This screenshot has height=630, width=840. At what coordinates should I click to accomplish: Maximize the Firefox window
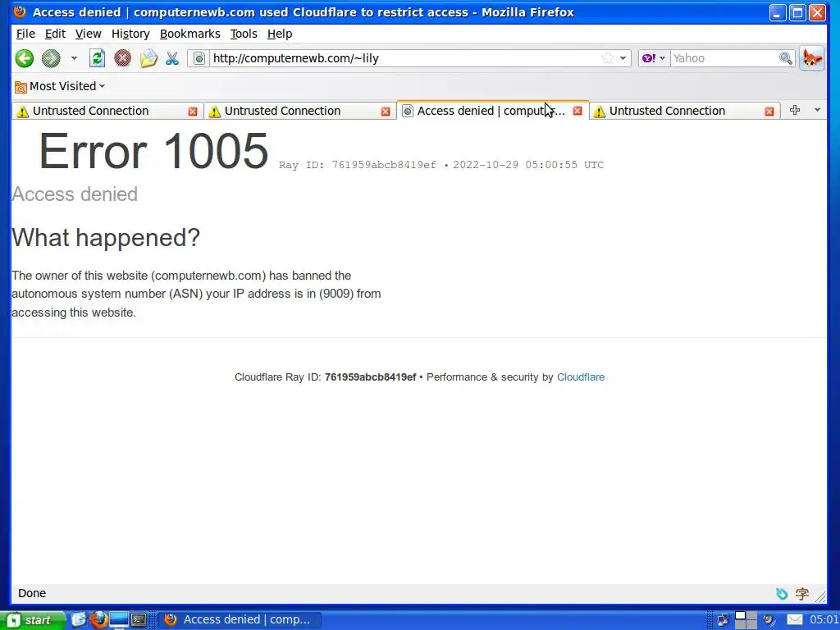coord(797,12)
